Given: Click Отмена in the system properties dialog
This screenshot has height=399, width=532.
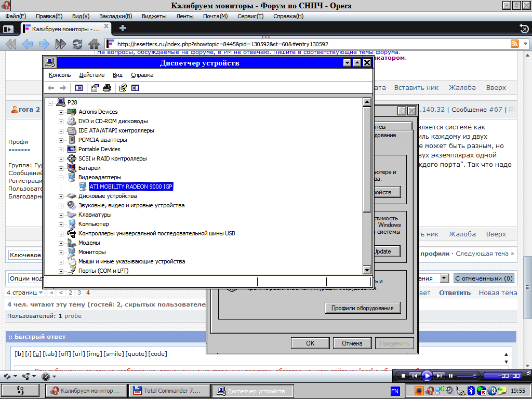Looking at the screenshot, I should click(352, 343).
